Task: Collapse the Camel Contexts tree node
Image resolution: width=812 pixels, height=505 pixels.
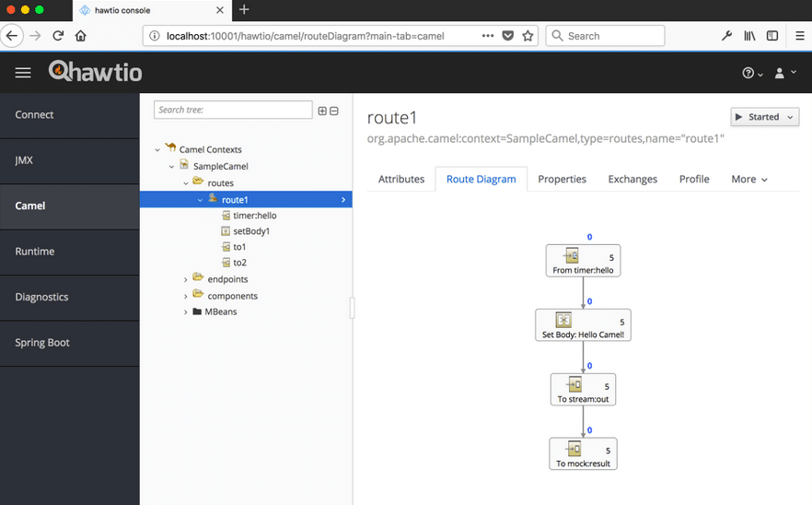Action: tap(157, 150)
